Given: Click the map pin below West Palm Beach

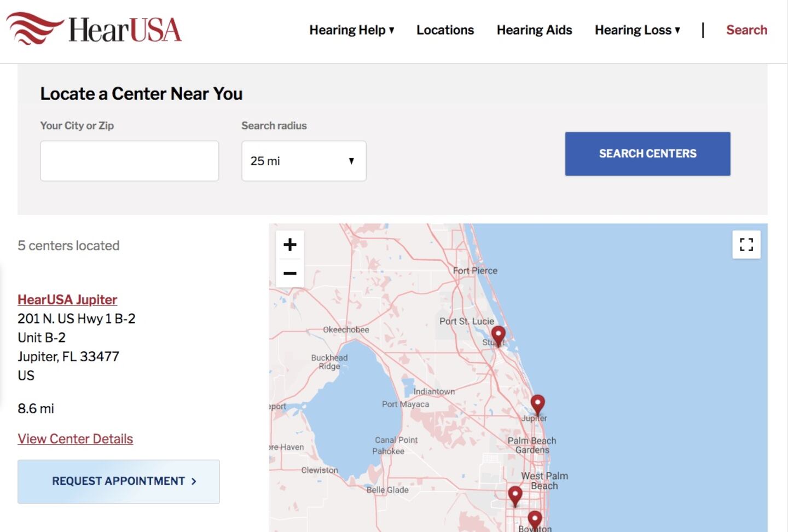Looking at the screenshot, I should 515,495.
